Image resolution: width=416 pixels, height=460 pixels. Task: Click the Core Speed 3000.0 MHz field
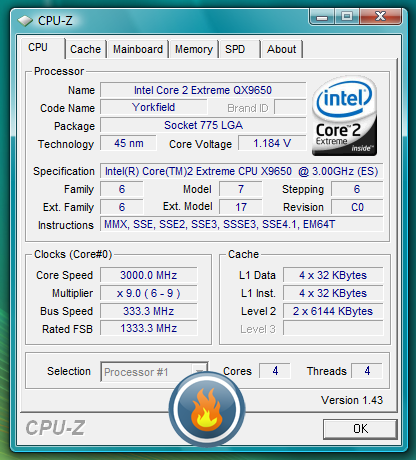click(149, 275)
